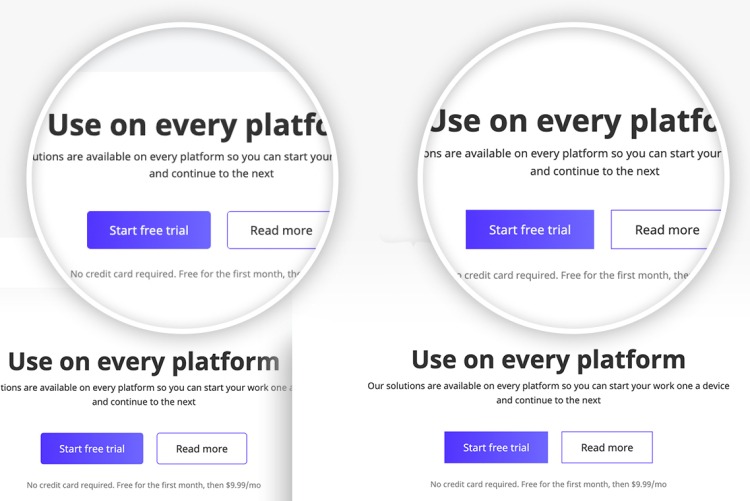Click Start free trial in left magnified circle
Viewport: 750px width, 501px height.
point(149,230)
